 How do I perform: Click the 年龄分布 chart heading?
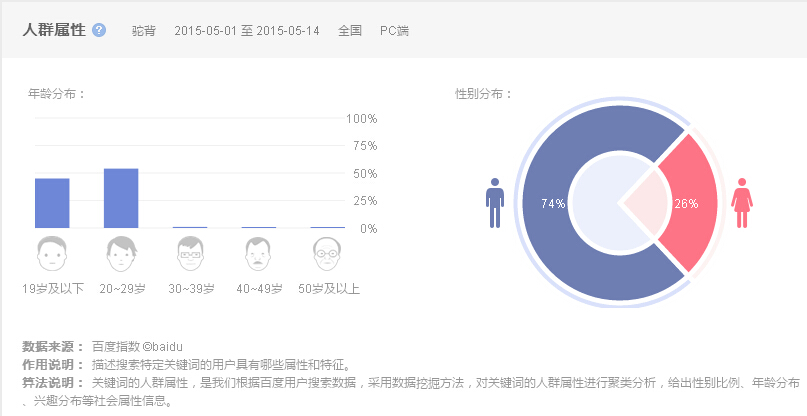coord(56,94)
